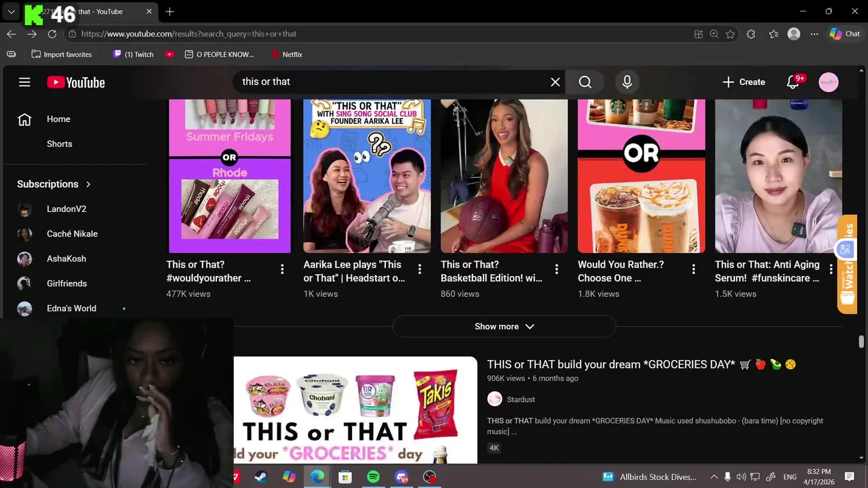
Task: Clear the search box with the X
Action: point(555,82)
